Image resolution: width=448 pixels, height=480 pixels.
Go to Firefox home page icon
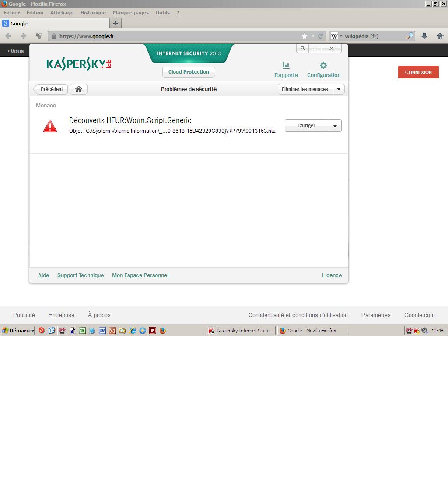(440, 36)
